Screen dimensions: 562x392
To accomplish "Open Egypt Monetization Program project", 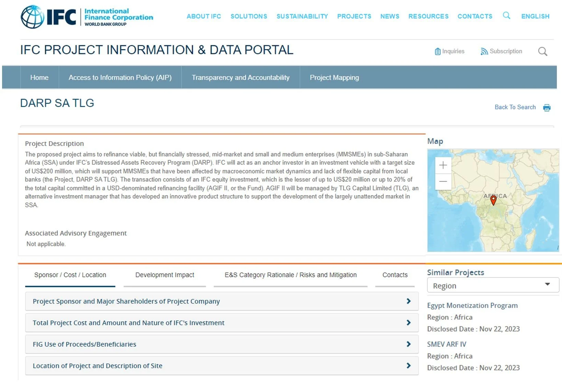I will coord(472,305).
